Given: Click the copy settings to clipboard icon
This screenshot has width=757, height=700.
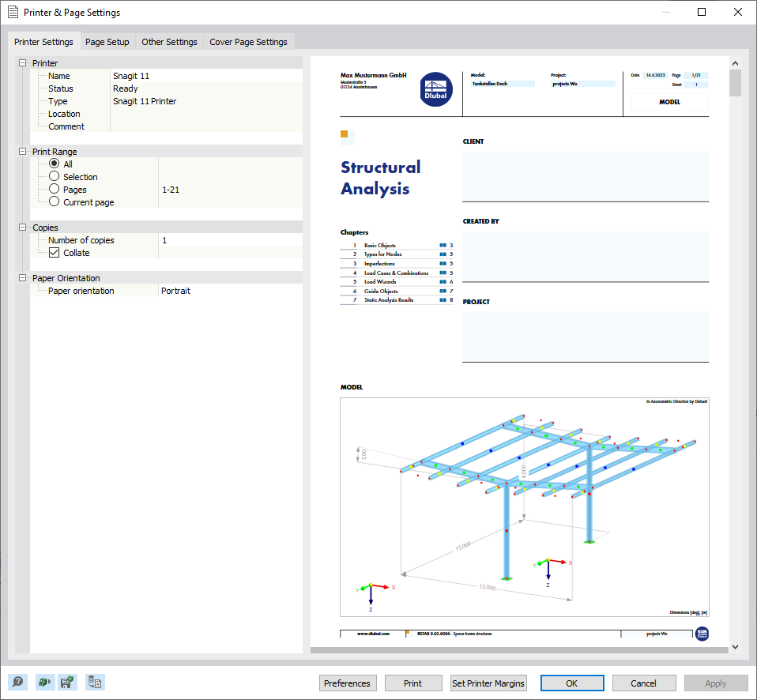Looking at the screenshot, I should [x=95, y=683].
